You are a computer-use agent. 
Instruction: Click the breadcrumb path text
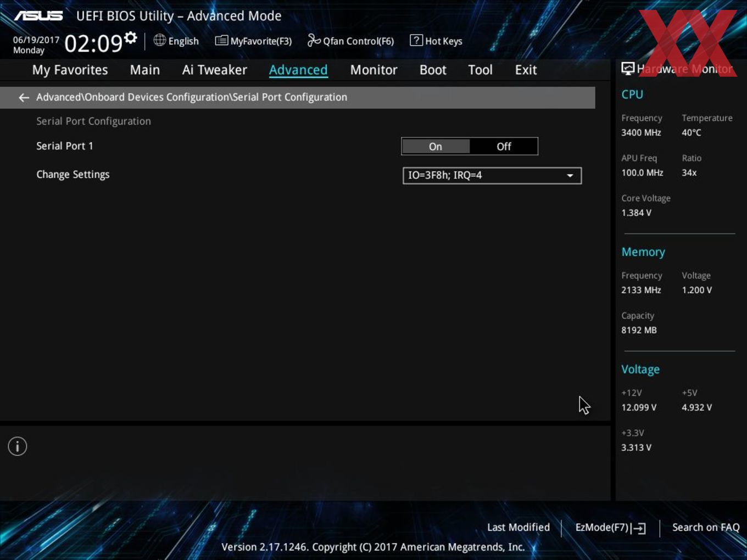click(x=192, y=97)
